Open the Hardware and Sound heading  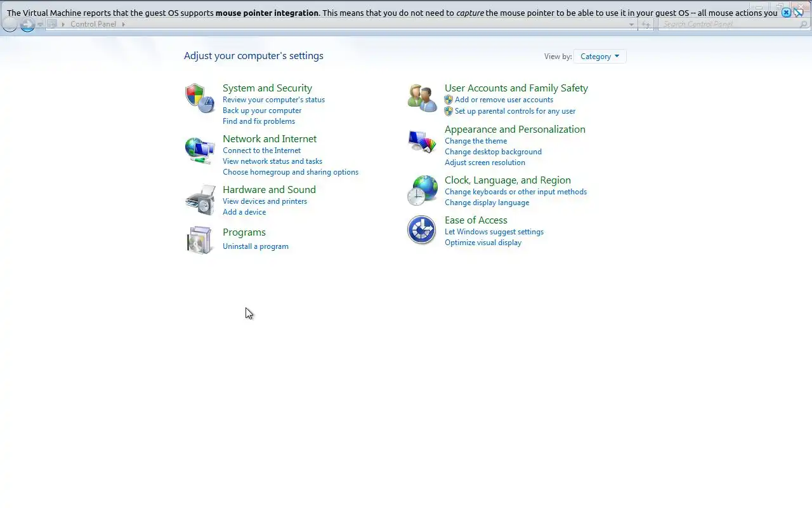point(269,190)
